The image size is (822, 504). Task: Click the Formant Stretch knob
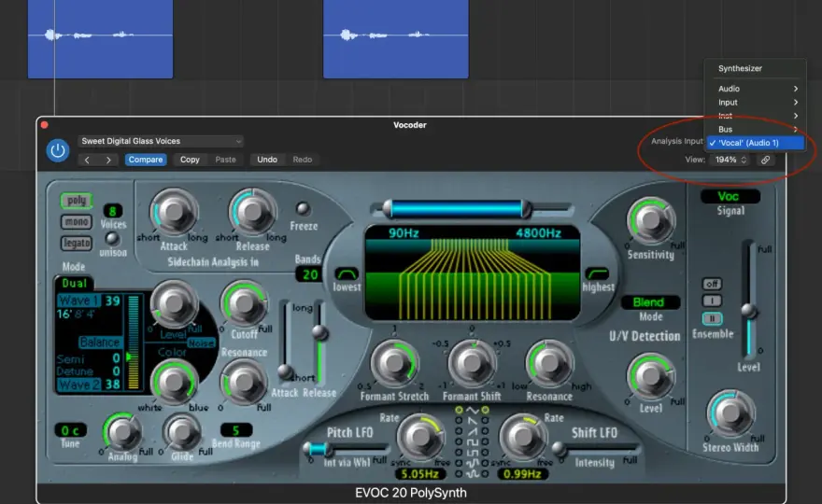coord(393,362)
